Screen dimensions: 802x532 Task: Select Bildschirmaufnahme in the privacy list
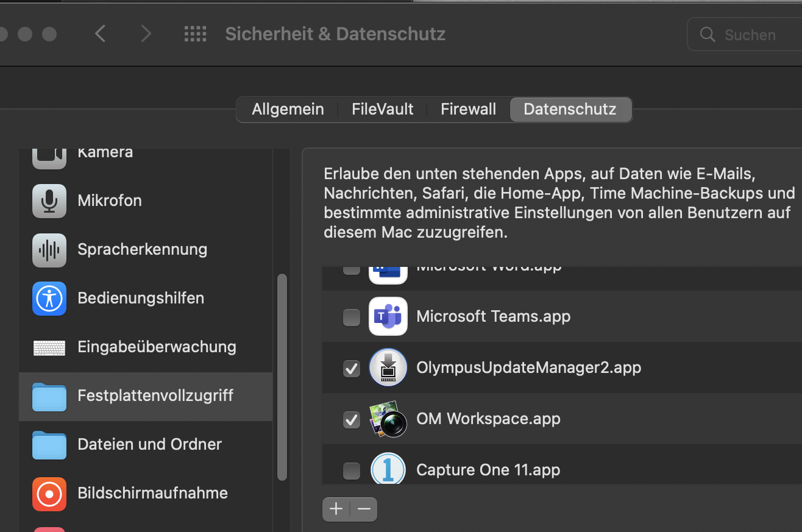[x=146, y=493]
